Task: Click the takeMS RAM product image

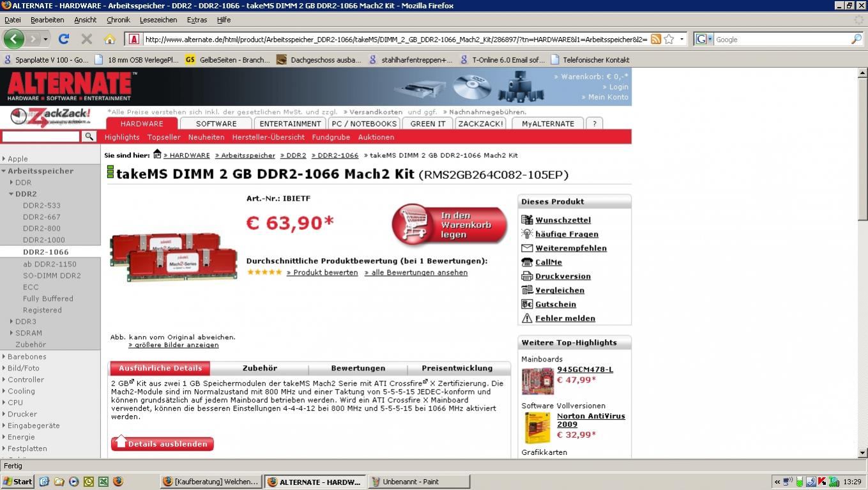Action: [x=174, y=257]
